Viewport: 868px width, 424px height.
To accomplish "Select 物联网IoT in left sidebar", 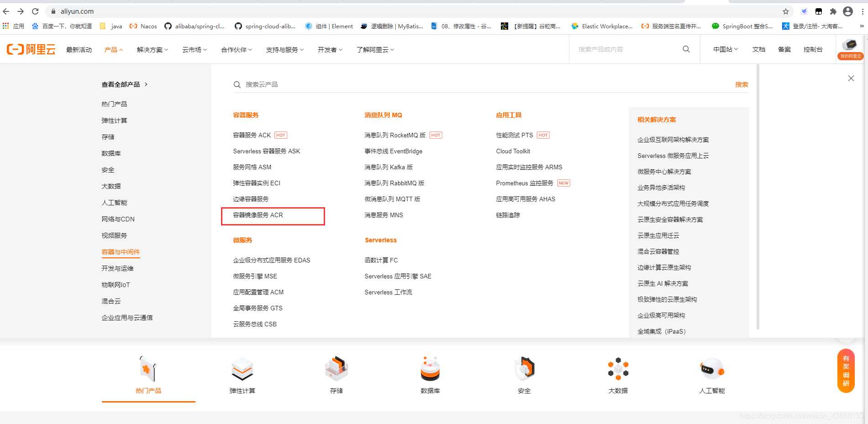I will (x=116, y=285).
